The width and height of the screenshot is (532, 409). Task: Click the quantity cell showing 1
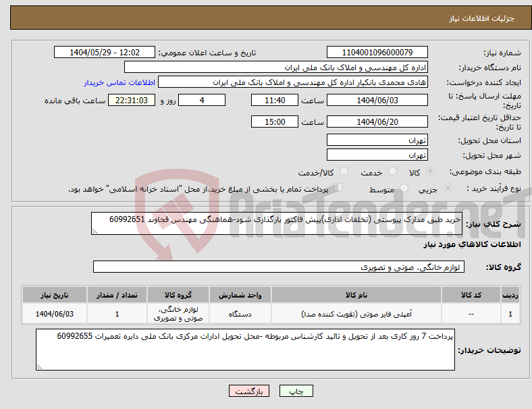tap(117, 314)
